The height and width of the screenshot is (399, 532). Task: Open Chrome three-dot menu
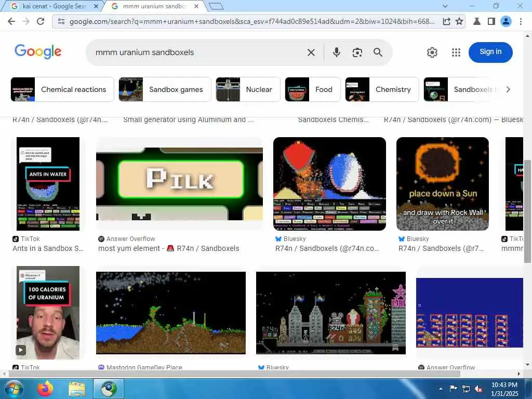(x=521, y=21)
